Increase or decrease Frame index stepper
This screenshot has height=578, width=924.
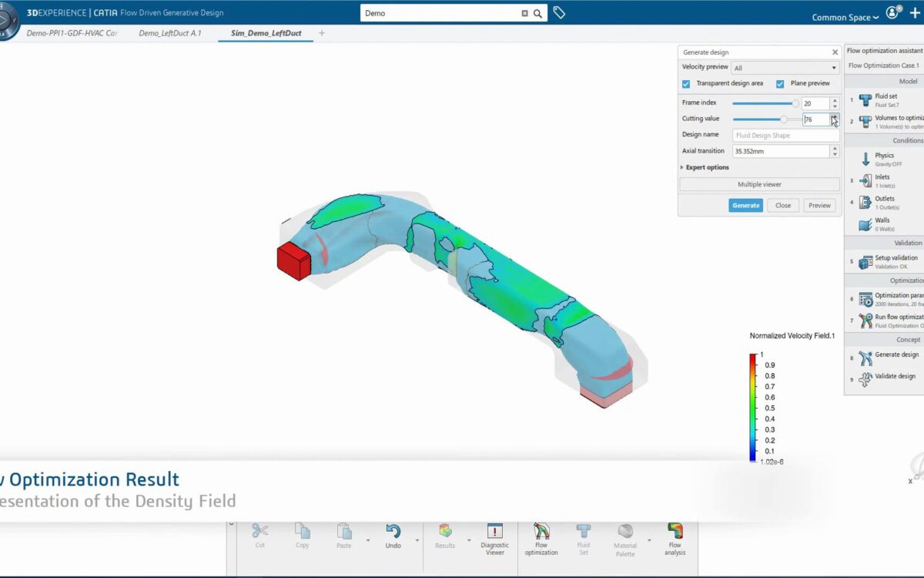pyautogui.click(x=835, y=103)
